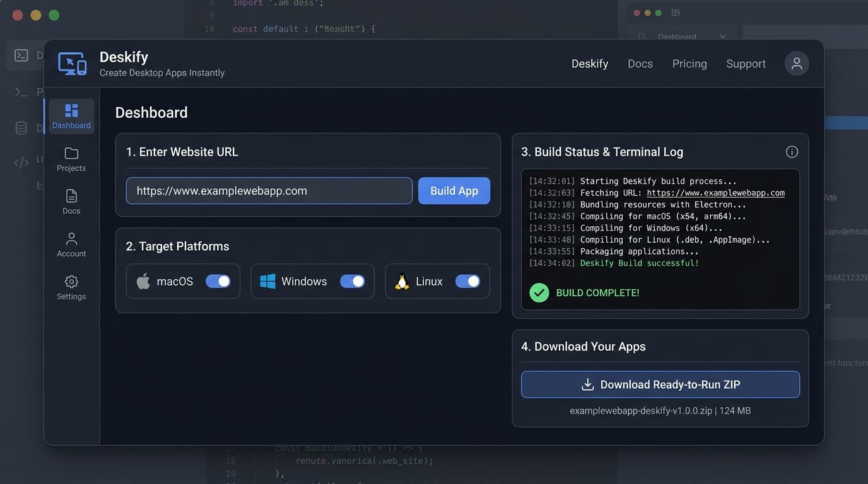Click the 'Deskify Build successful!' log line
The height and width of the screenshot is (484, 868).
[x=640, y=263]
